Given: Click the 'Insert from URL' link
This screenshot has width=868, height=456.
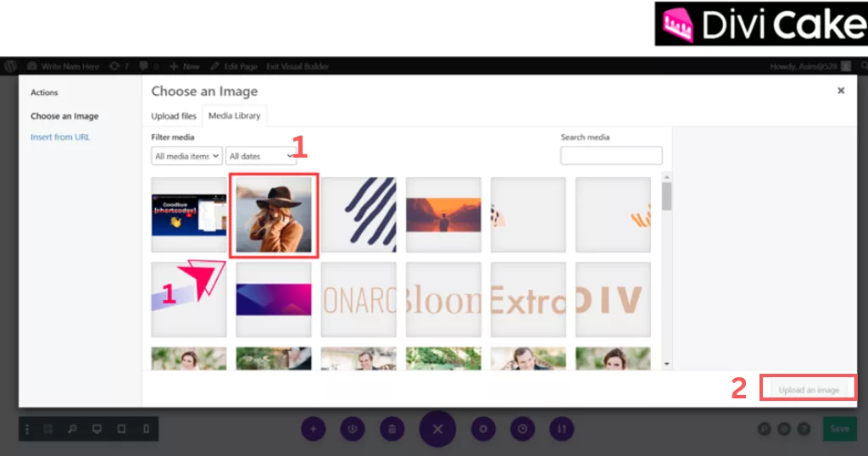Looking at the screenshot, I should point(60,136).
